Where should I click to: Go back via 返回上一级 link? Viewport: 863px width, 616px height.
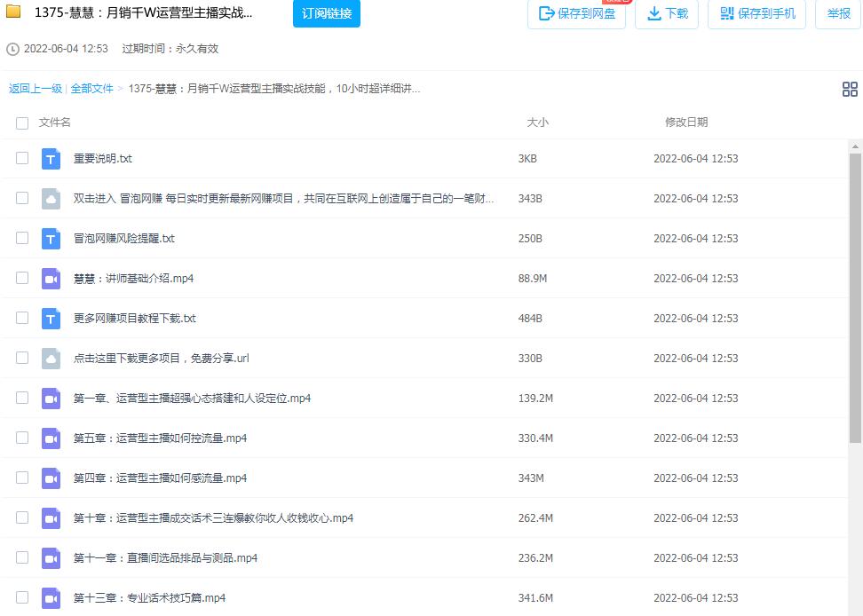click(x=36, y=89)
